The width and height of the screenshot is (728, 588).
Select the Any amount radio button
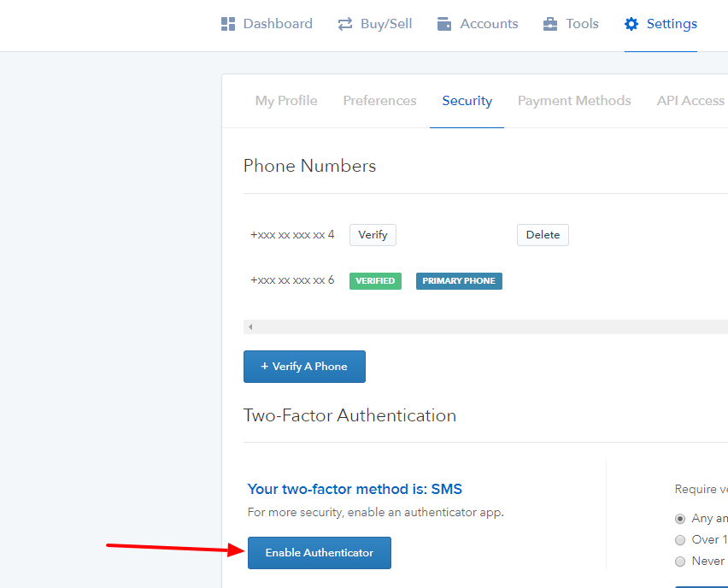679,518
